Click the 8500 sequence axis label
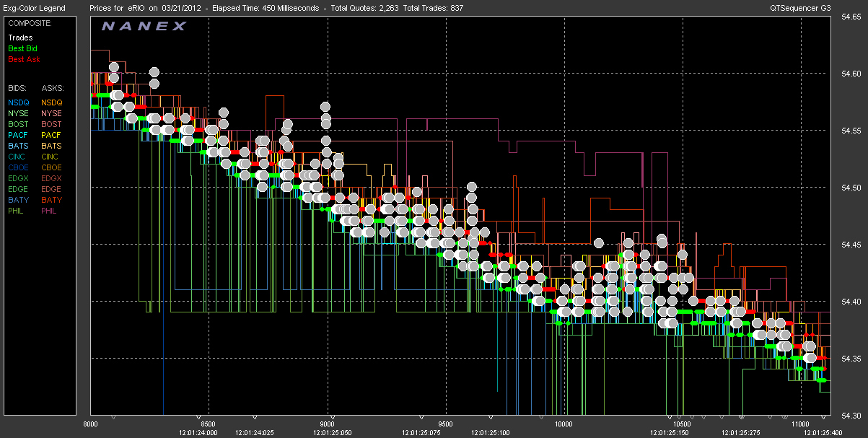Image resolution: width=868 pixels, height=438 pixels. tap(208, 424)
